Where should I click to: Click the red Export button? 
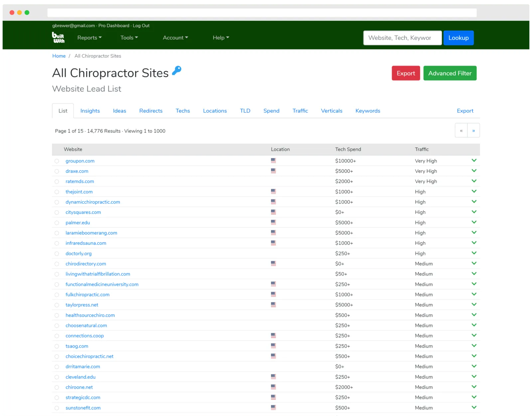tap(406, 73)
